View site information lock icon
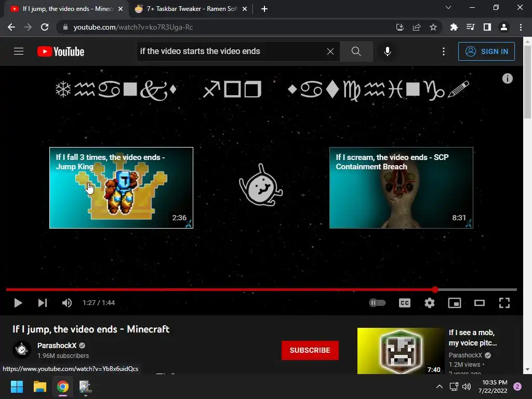The height and width of the screenshot is (399, 532). tap(65, 27)
